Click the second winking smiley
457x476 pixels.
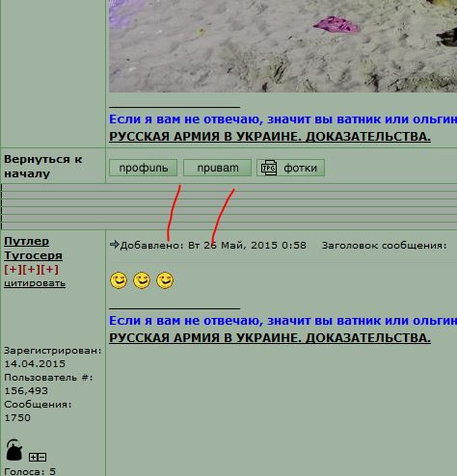(142, 280)
